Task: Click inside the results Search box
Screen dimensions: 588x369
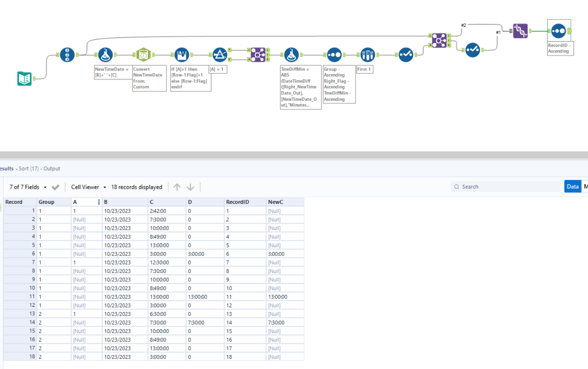Action: (x=504, y=187)
